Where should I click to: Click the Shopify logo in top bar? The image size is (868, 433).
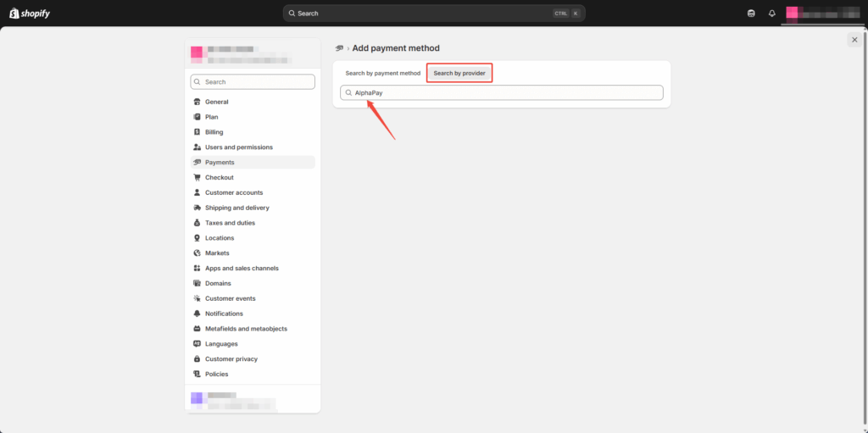click(x=30, y=14)
